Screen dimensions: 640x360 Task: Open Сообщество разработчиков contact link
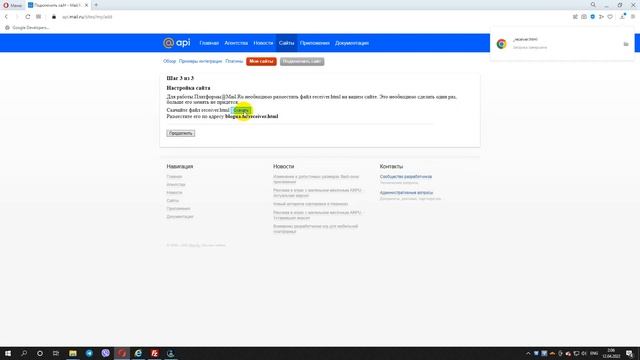pyautogui.click(x=406, y=177)
